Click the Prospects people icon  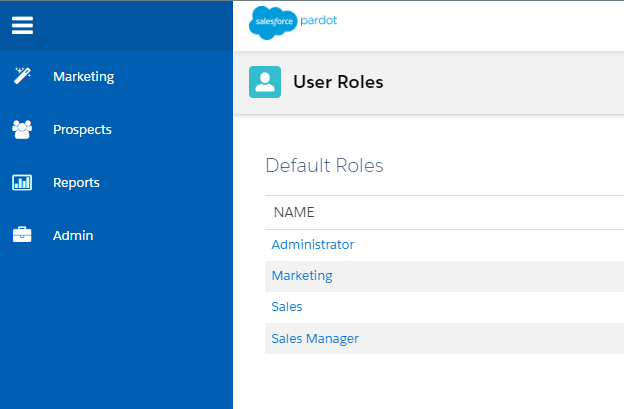[22, 129]
